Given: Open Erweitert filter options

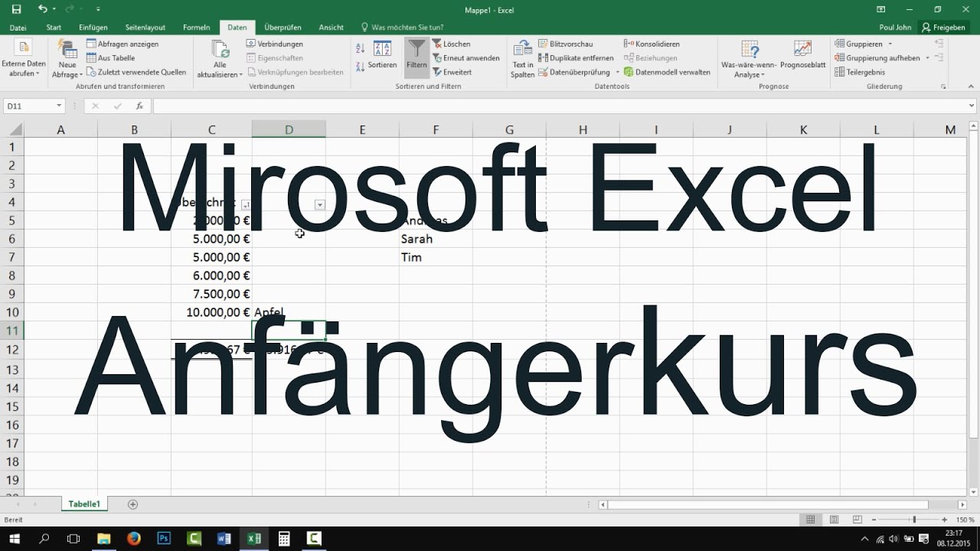Looking at the screenshot, I should [452, 72].
